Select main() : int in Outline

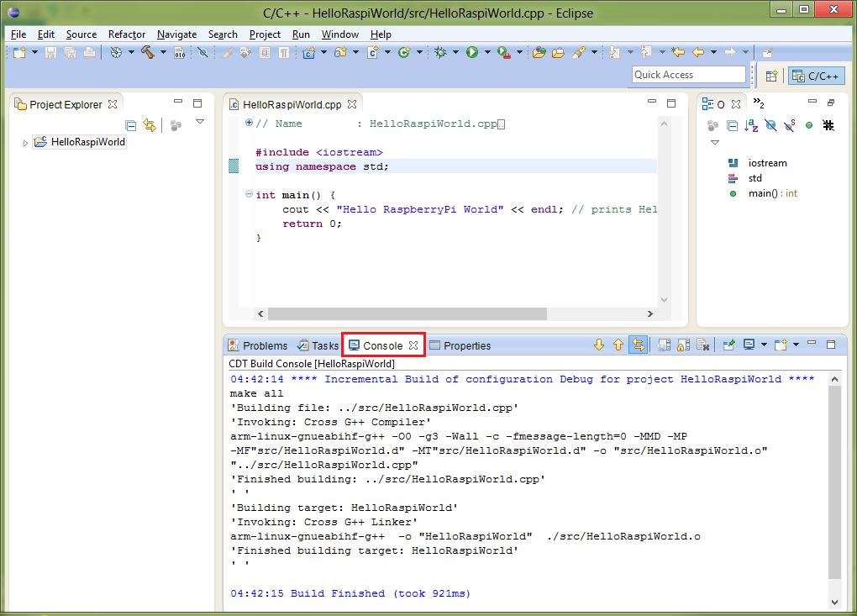pos(772,193)
